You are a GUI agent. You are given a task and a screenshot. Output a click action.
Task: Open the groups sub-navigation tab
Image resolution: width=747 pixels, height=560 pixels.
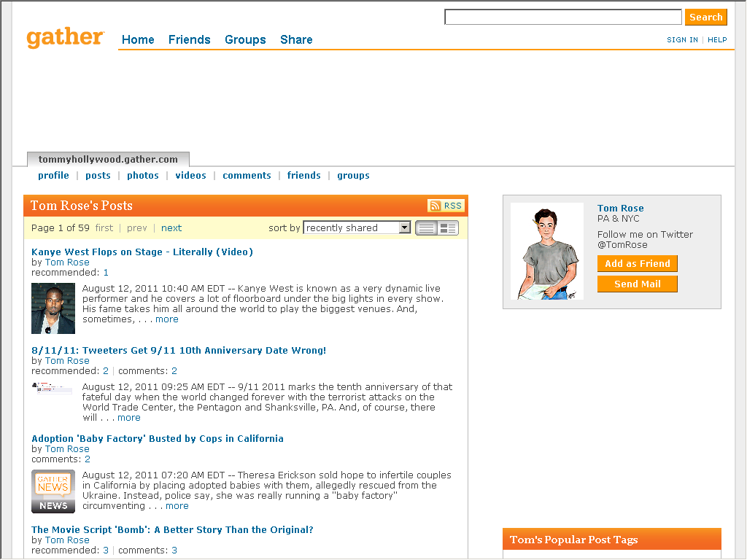point(354,176)
